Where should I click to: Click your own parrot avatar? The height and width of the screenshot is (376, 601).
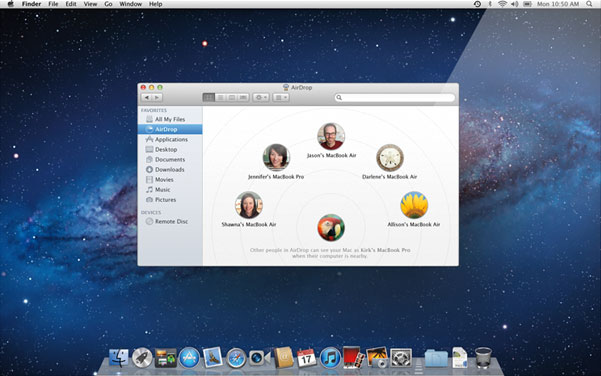331,228
